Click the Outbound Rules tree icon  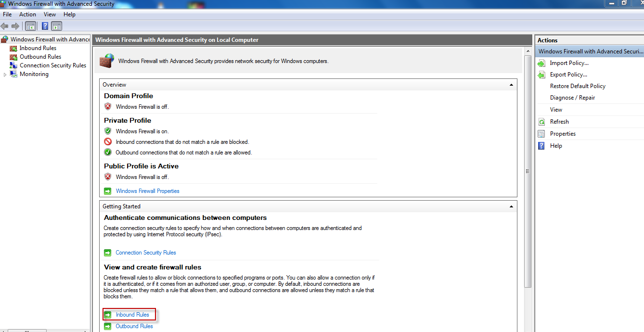(13, 57)
